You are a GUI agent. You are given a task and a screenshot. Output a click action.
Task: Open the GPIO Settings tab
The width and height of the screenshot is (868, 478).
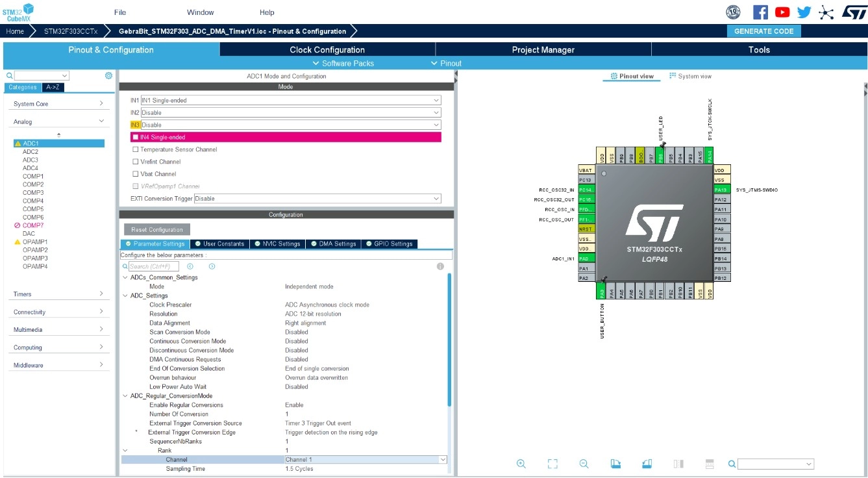click(389, 244)
